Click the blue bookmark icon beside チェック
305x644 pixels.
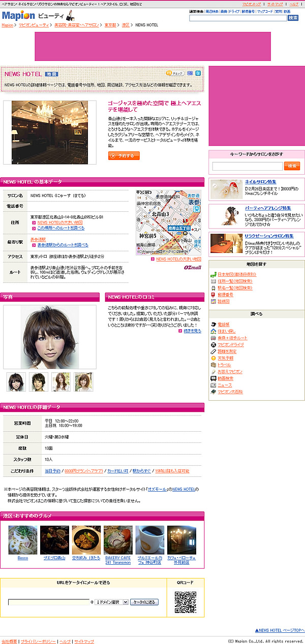coord(190,73)
